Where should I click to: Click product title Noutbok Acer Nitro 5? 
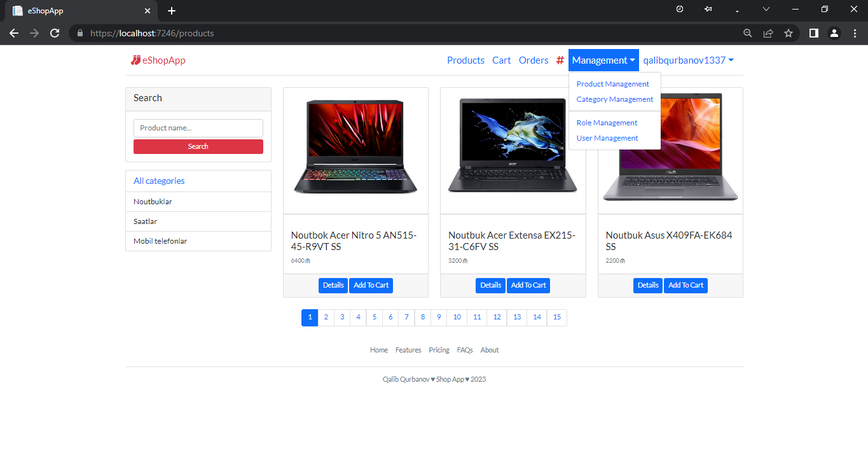coord(354,241)
